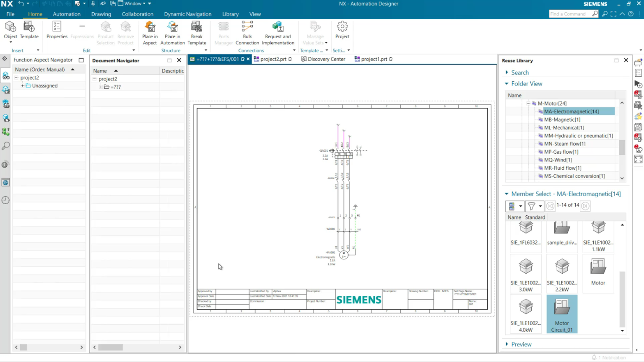The image size is (644, 362).
Task: Change the filter in Member Select panel
Action: coord(531,206)
